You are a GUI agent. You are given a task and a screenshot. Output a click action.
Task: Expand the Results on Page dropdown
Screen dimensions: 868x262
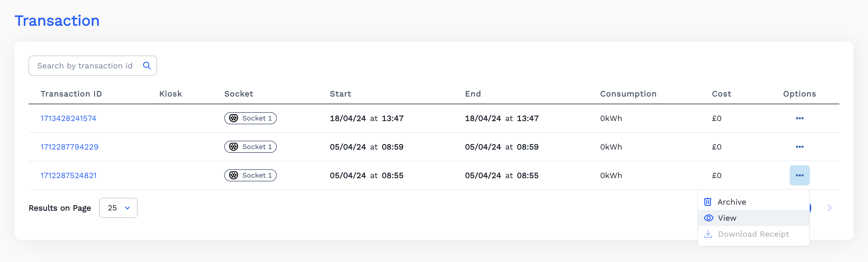click(x=118, y=208)
